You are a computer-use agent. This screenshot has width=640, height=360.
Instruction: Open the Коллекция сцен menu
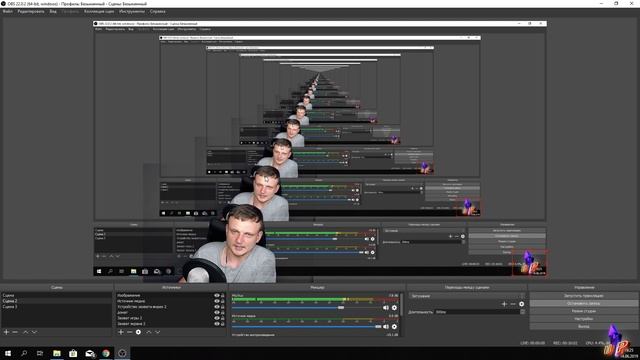tap(99, 11)
